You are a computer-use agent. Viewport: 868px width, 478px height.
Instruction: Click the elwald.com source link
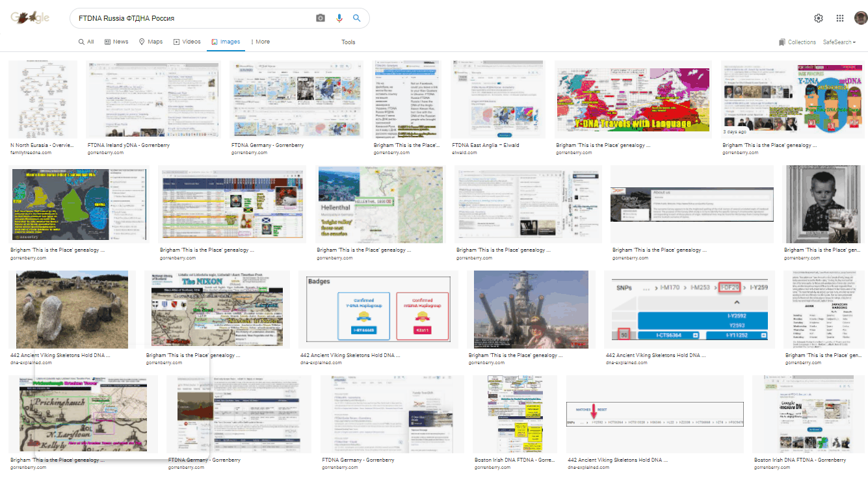click(465, 153)
